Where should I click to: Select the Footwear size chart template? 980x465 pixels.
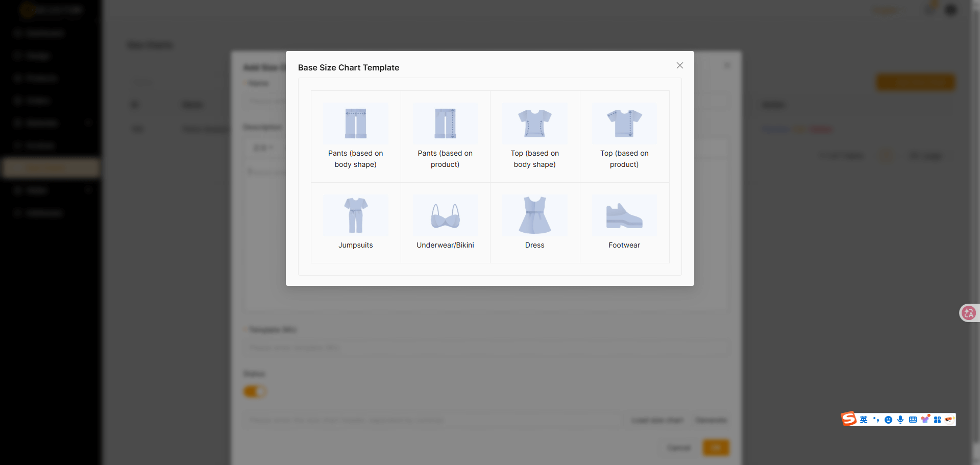624,223
